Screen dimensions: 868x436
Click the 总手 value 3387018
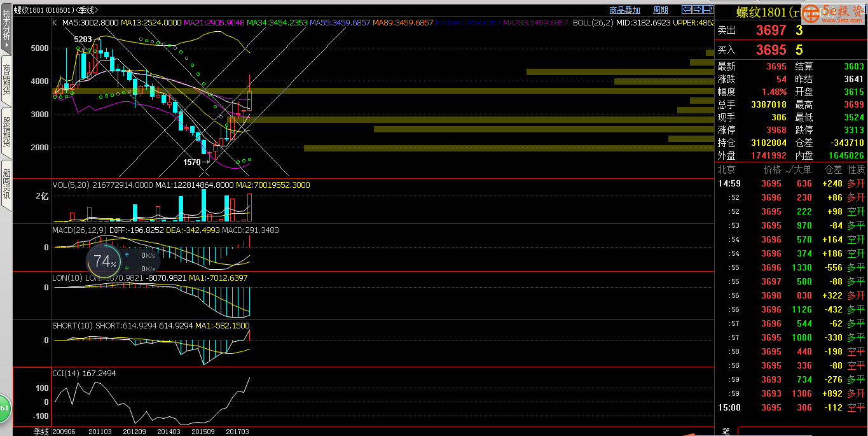coord(769,105)
